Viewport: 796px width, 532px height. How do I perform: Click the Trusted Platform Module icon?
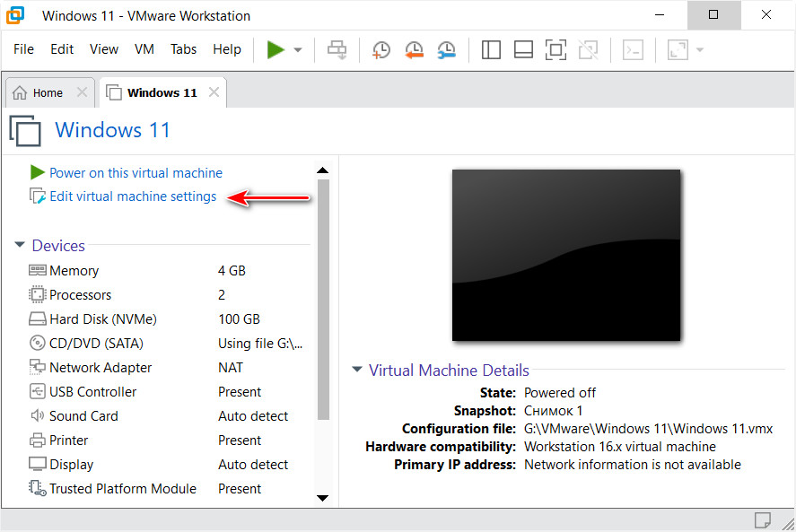click(x=38, y=488)
